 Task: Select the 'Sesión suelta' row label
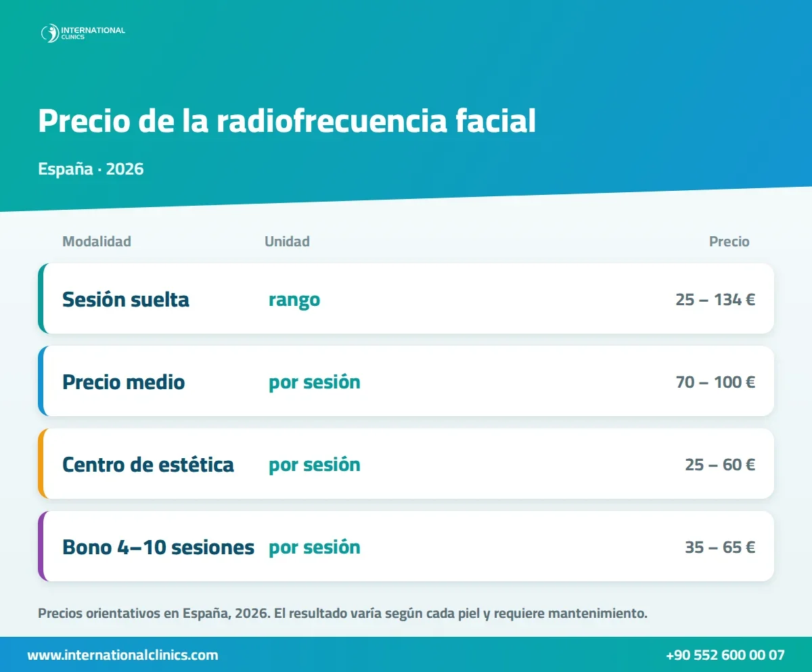coord(126,299)
